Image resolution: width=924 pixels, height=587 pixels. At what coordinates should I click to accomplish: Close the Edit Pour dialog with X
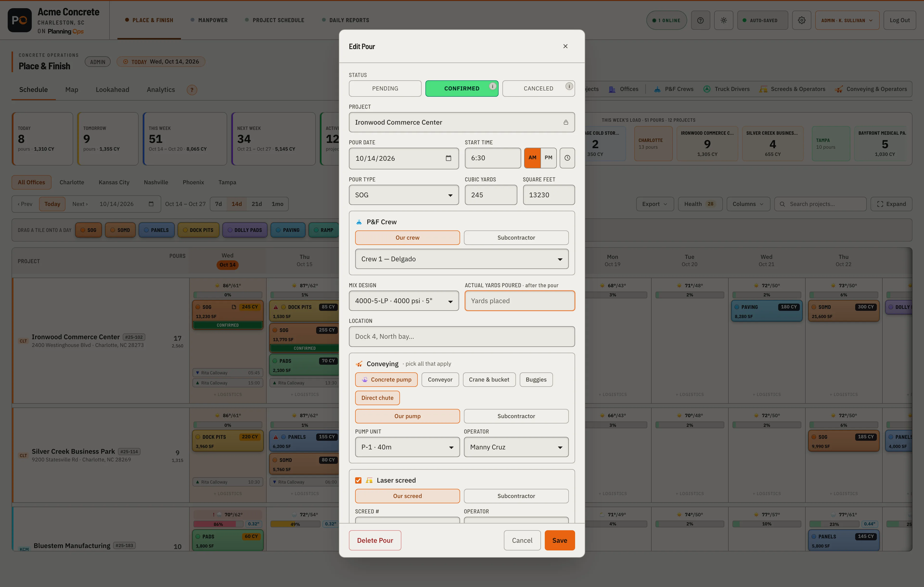point(565,46)
